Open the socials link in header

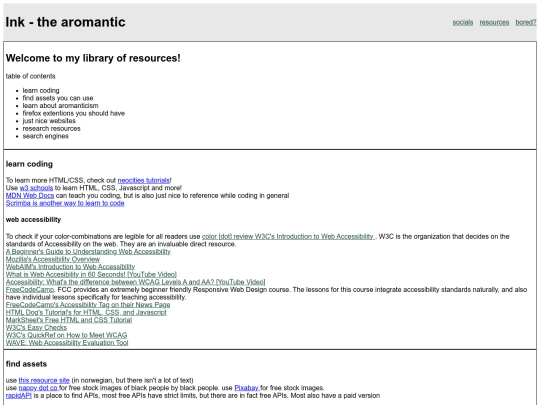[463, 22]
